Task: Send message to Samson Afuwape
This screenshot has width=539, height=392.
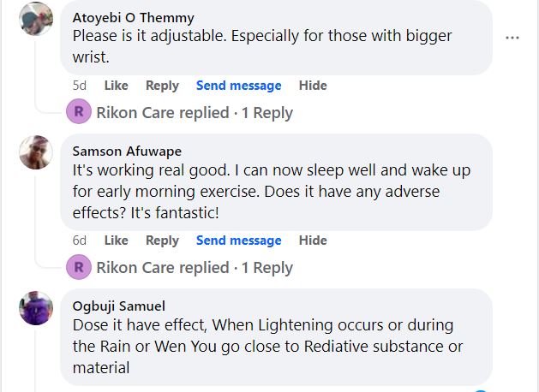Action: [x=238, y=241]
